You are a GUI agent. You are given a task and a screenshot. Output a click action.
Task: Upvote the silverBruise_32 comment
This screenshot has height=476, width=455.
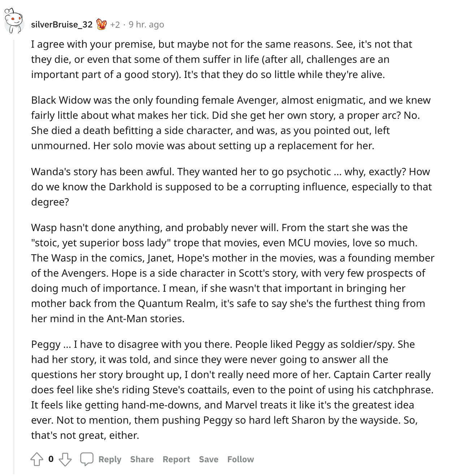coord(37,459)
